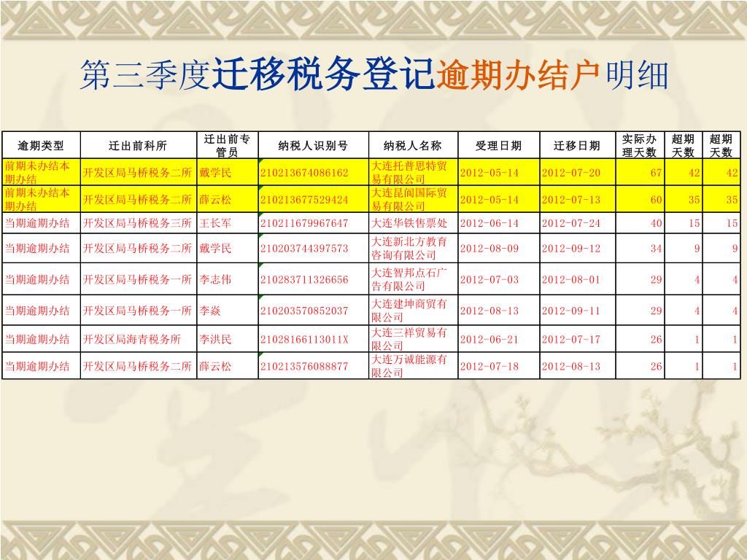Click taxpayer ID 210203744397573
The height and width of the screenshot is (560, 747).
click(304, 248)
